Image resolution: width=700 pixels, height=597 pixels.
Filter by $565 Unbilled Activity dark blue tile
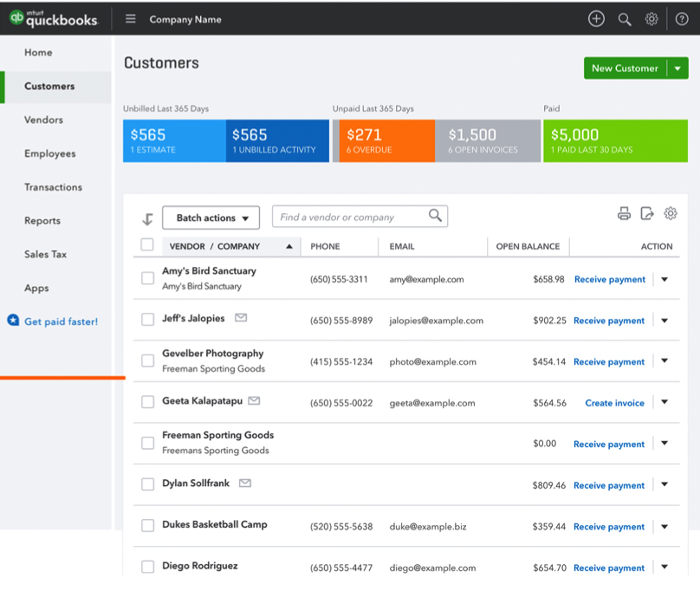(x=277, y=140)
